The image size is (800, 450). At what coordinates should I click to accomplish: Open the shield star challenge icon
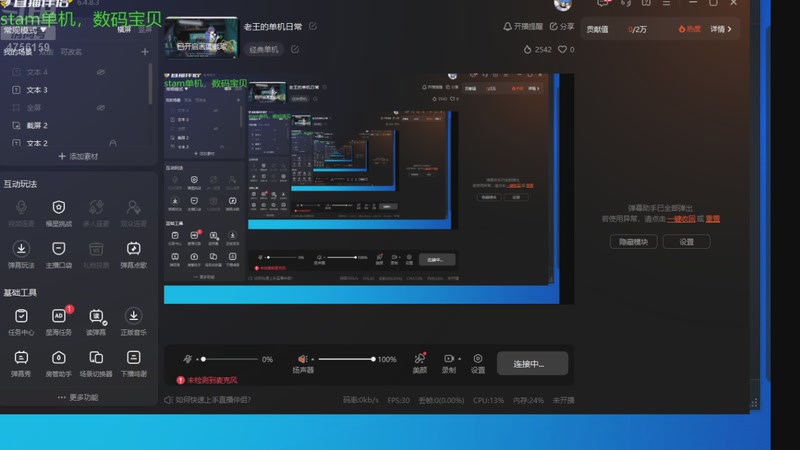pyautogui.click(x=59, y=213)
